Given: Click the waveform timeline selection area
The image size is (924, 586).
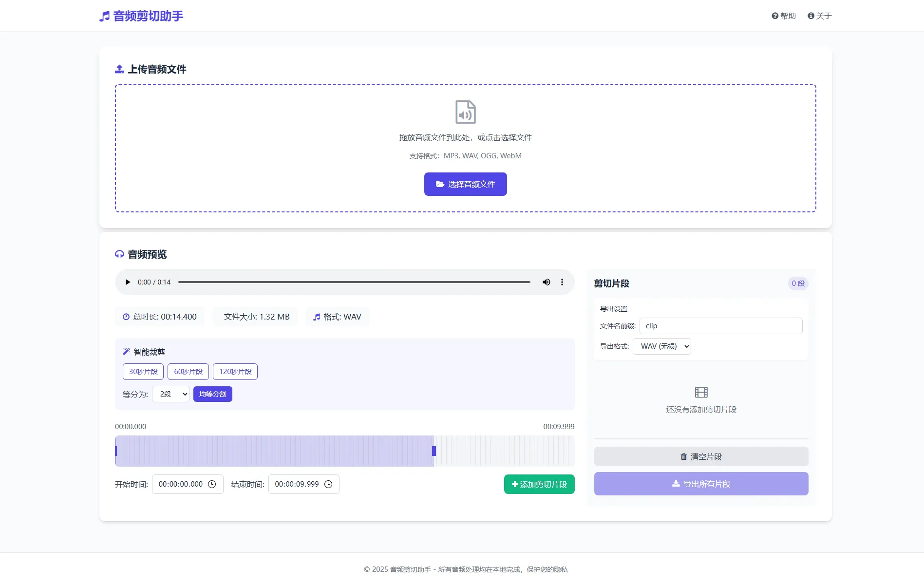Looking at the screenshot, I should (273, 451).
